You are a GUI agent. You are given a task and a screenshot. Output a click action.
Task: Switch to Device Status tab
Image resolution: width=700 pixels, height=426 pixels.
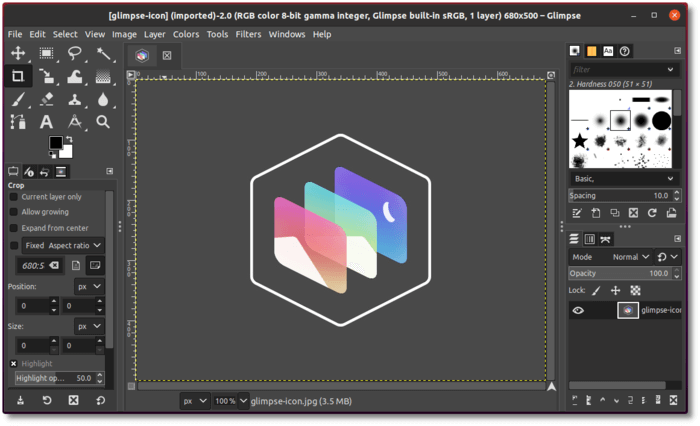(x=29, y=171)
